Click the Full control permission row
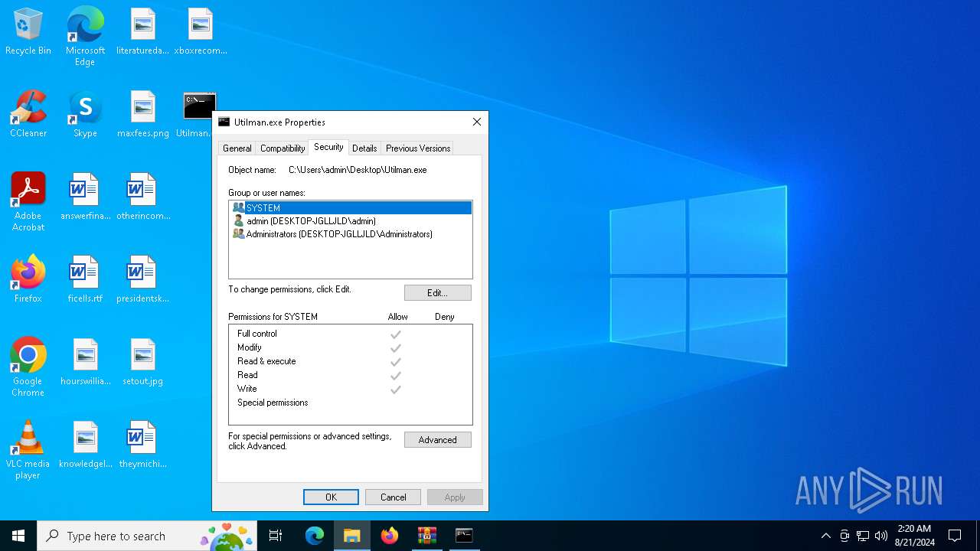Image resolution: width=980 pixels, height=551 pixels. coord(351,334)
